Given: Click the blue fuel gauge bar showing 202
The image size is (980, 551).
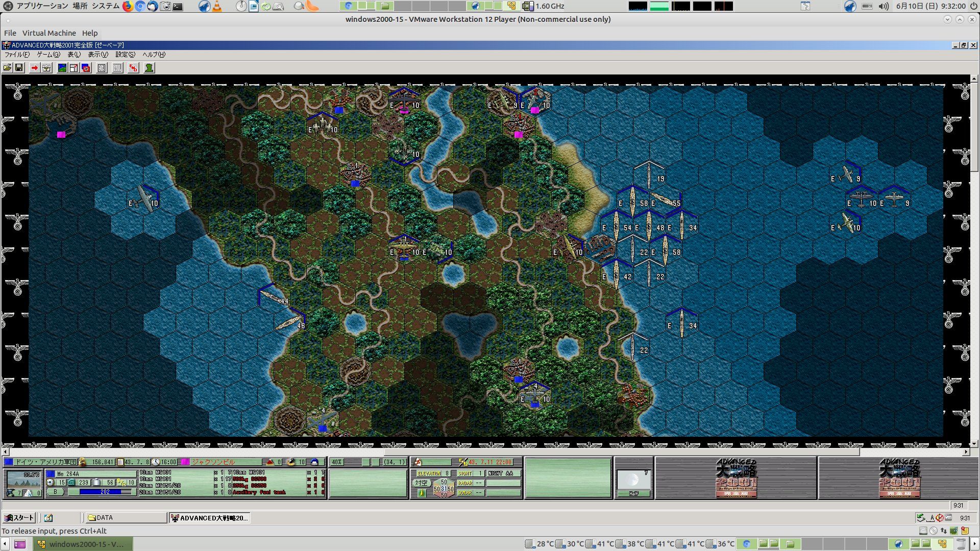Looking at the screenshot, I should coord(105,492).
